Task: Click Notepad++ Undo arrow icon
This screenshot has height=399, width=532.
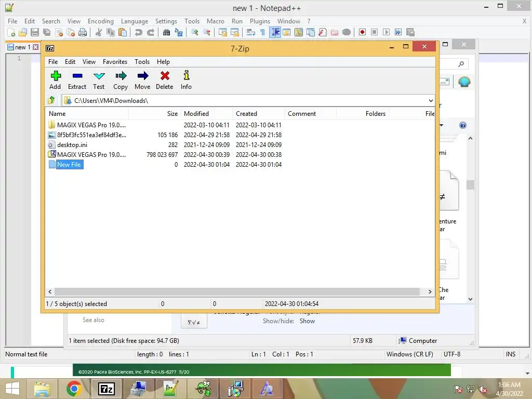Action: click(138, 32)
